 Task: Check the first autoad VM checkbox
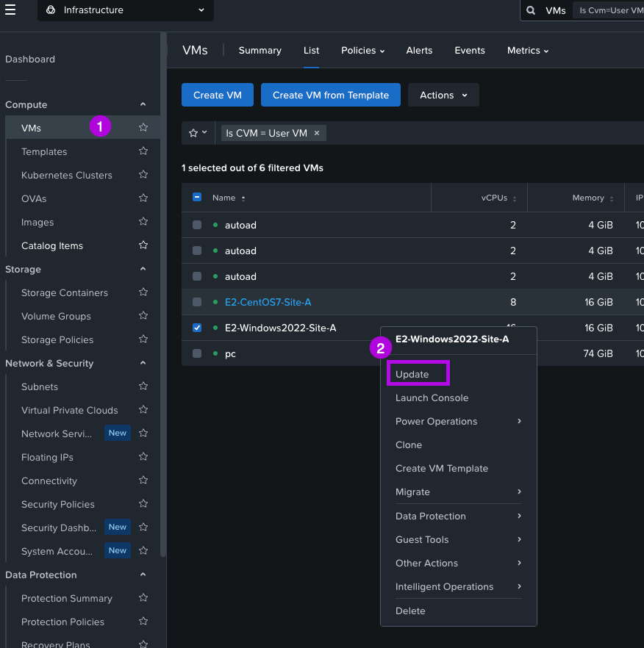tap(197, 225)
